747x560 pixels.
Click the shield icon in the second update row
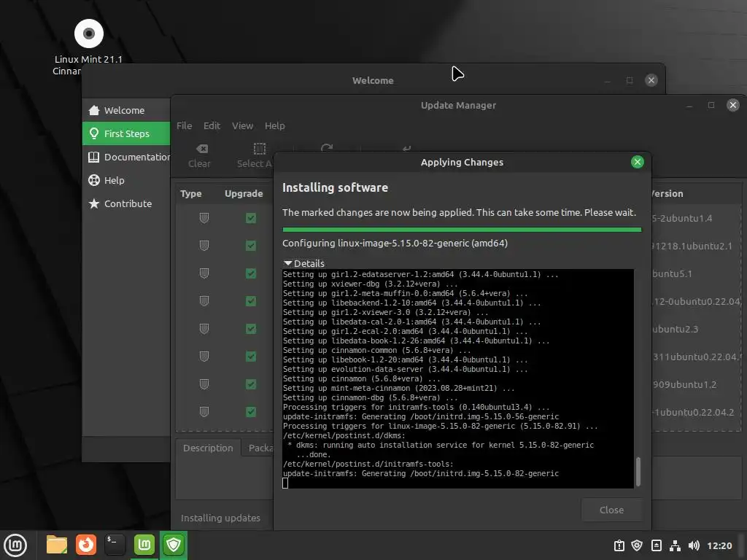coord(204,246)
